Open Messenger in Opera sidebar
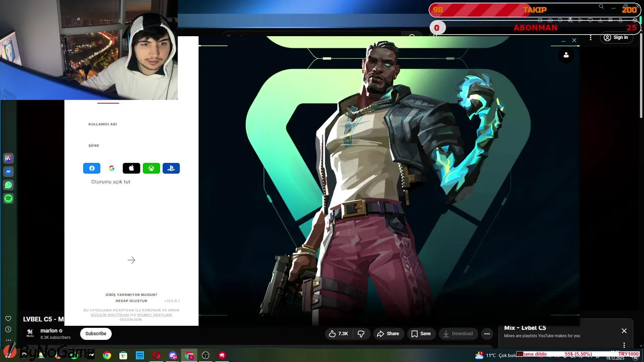The height and width of the screenshot is (362, 644). [x=8, y=172]
